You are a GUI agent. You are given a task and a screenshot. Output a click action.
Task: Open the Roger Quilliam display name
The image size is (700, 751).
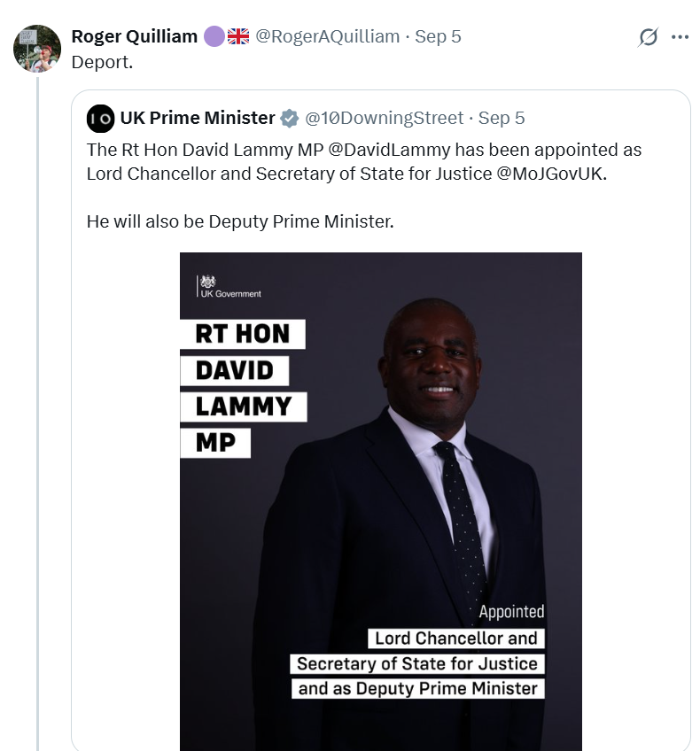coord(134,36)
